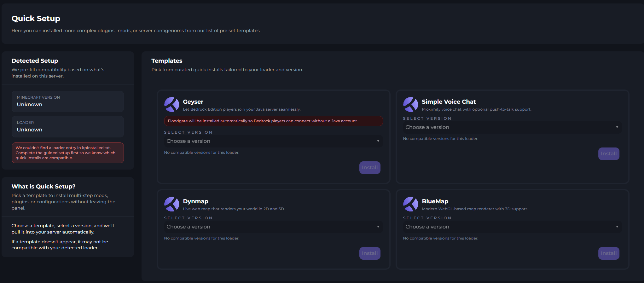644x283 pixels.
Task: Install the BlueMap template
Action: pos(608,253)
